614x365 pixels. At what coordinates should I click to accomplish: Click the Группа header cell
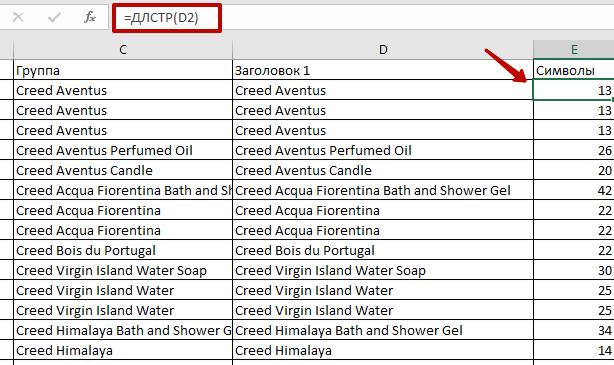click(123, 70)
